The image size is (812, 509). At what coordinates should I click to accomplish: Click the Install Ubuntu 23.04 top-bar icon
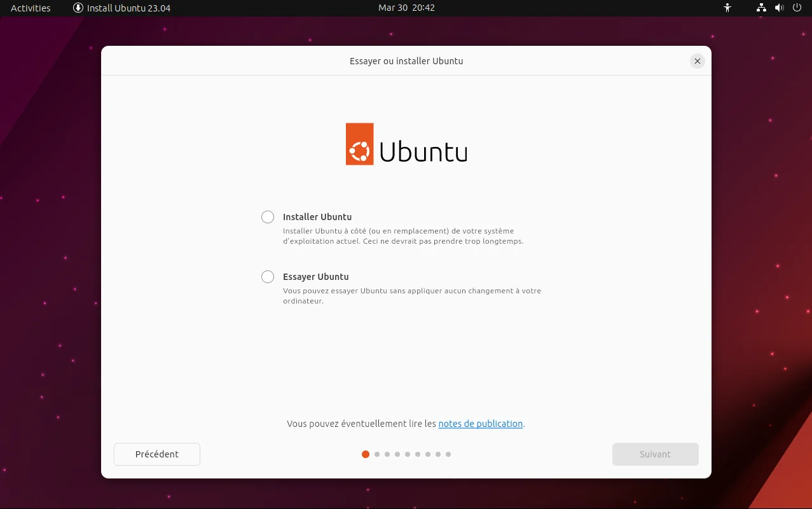coord(78,8)
